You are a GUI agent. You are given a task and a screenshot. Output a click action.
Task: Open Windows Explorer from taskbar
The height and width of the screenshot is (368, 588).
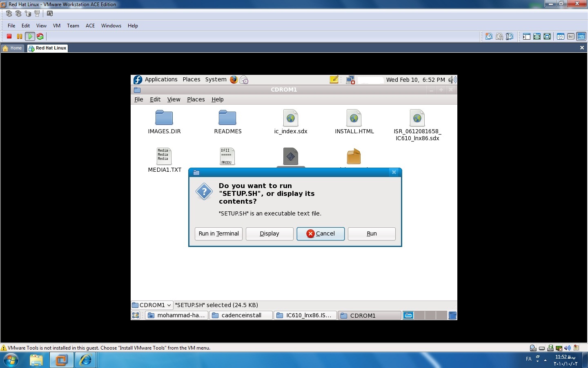(36, 360)
